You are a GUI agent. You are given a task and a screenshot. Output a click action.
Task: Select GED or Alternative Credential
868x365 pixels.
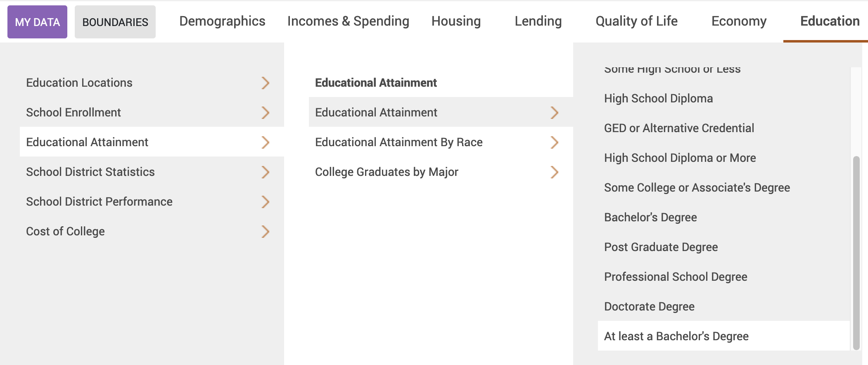point(679,128)
